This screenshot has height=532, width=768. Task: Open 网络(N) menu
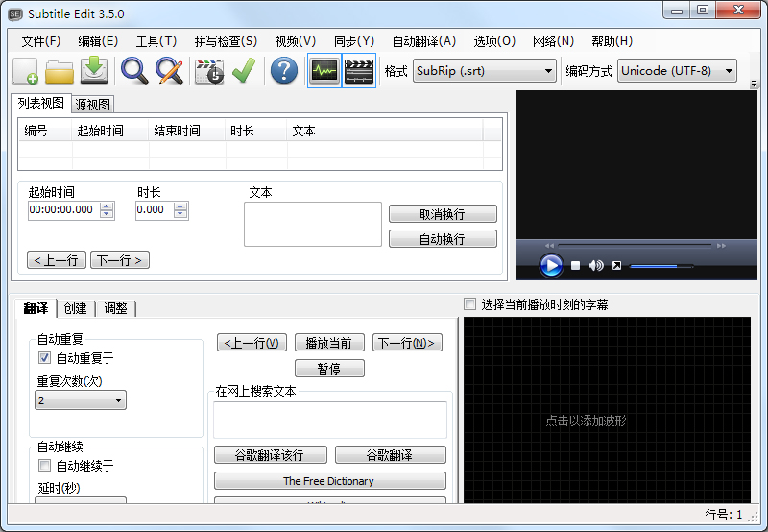click(x=554, y=41)
